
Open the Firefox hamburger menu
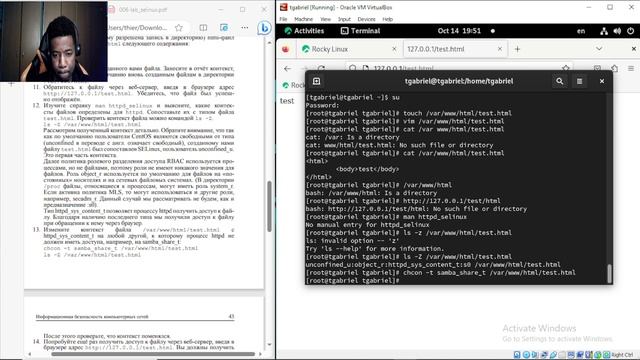(631, 69)
